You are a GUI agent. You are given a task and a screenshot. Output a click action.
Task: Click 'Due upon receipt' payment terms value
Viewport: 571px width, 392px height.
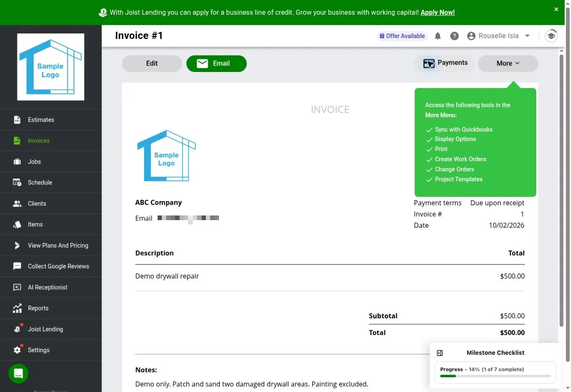pos(497,203)
